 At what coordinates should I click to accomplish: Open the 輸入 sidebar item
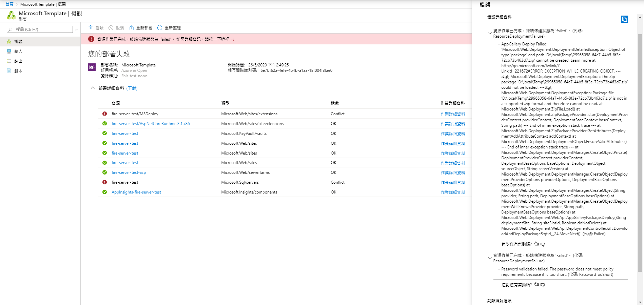coord(40,52)
